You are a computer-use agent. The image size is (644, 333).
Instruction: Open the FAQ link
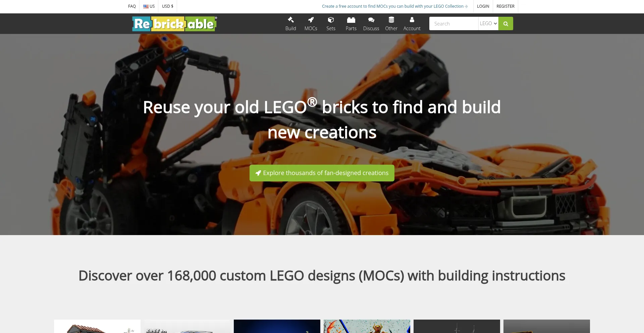click(x=132, y=6)
